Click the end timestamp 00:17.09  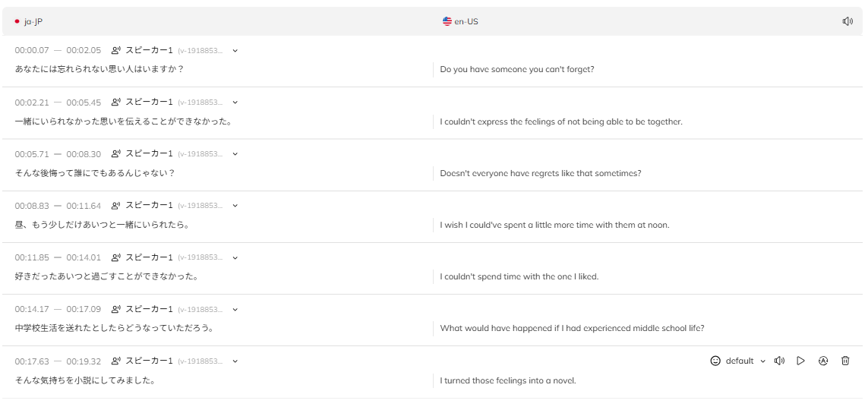pyautogui.click(x=84, y=309)
